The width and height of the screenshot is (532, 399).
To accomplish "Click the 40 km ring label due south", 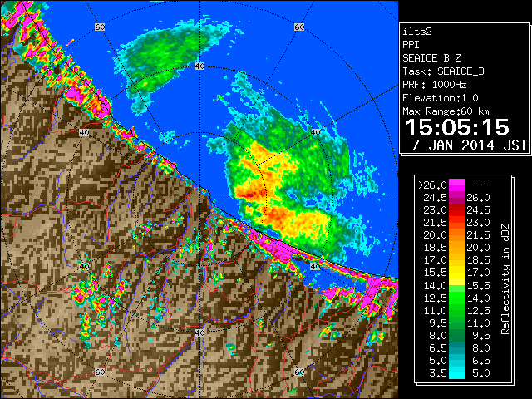I will pos(199,332).
